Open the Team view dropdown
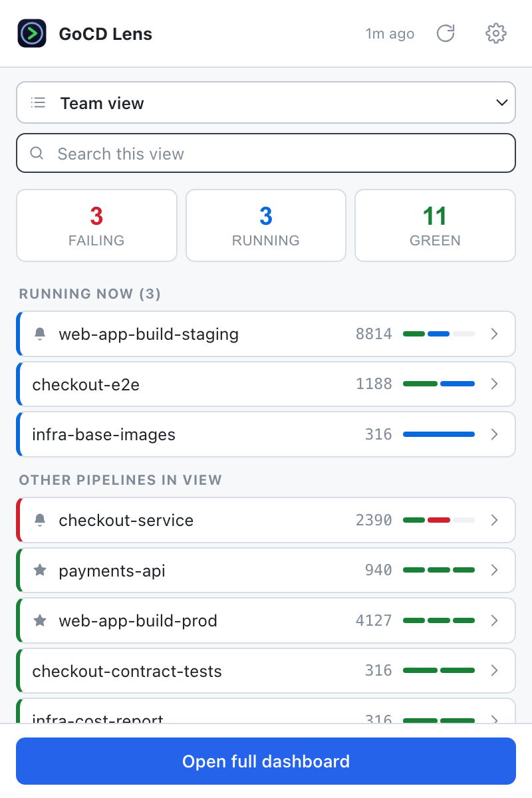Viewport: 532px width, 798px height. click(x=266, y=103)
